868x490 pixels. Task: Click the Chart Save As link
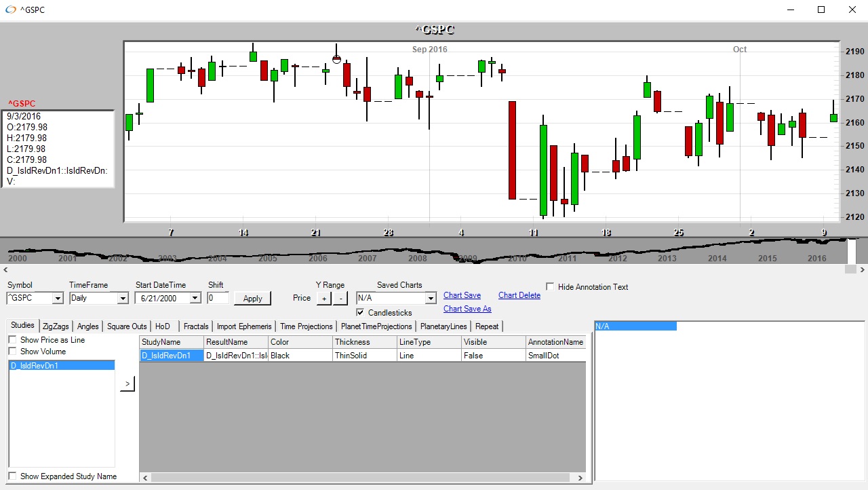click(467, 309)
